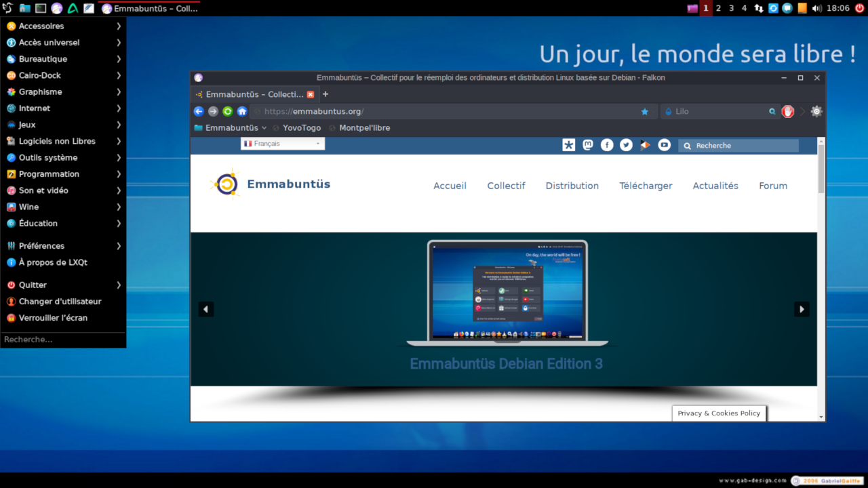Go forward in Falkon browser

213,111
